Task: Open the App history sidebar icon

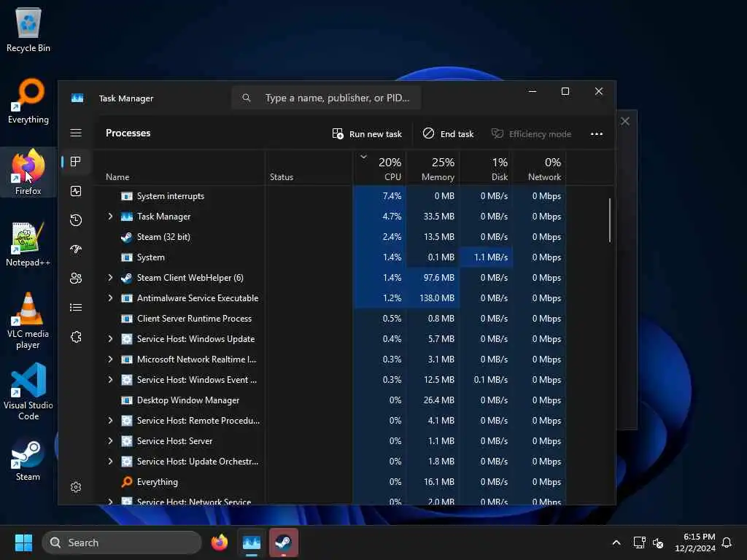Action: (76, 220)
